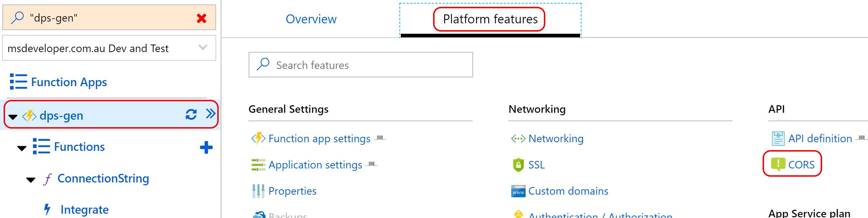Collapse the dps-gen tree node arrow
868x218 pixels.
[x=13, y=117]
